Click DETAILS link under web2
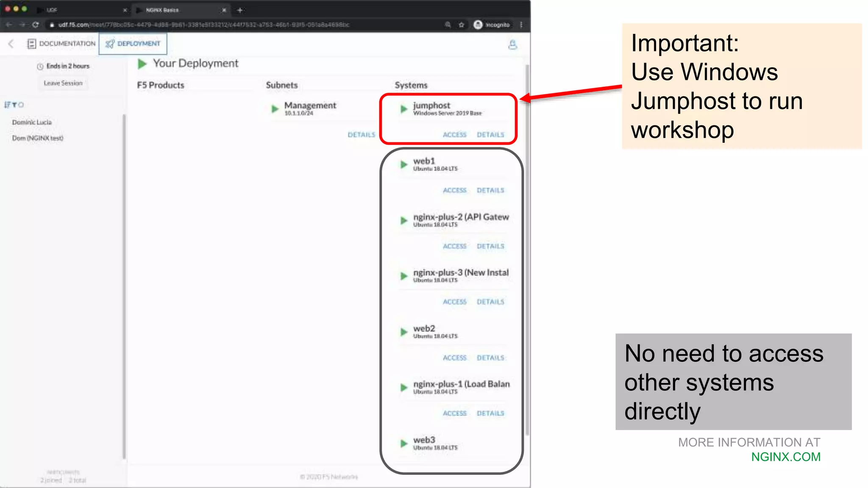This screenshot has height=488, width=868. [x=490, y=358]
